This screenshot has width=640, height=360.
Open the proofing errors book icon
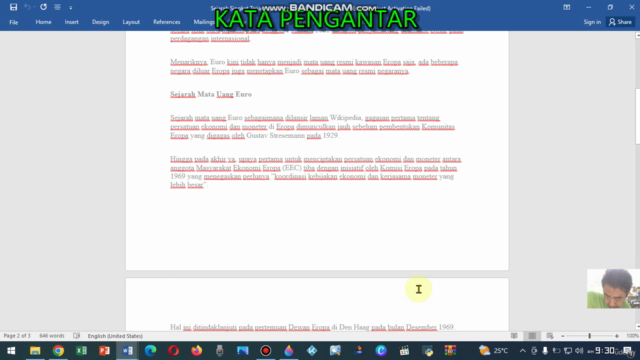coord(76,336)
